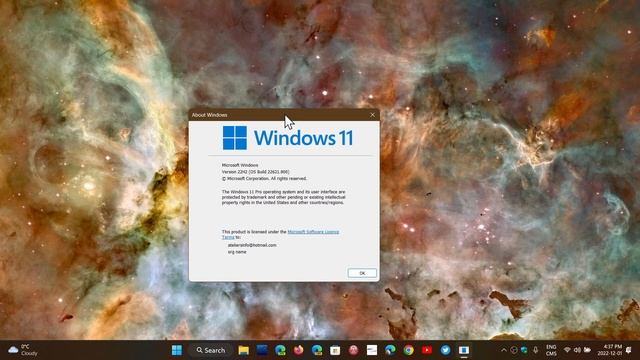The height and width of the screenshot is (360, 640).
Task: Open the Start menu
Action: pos(177,350)
